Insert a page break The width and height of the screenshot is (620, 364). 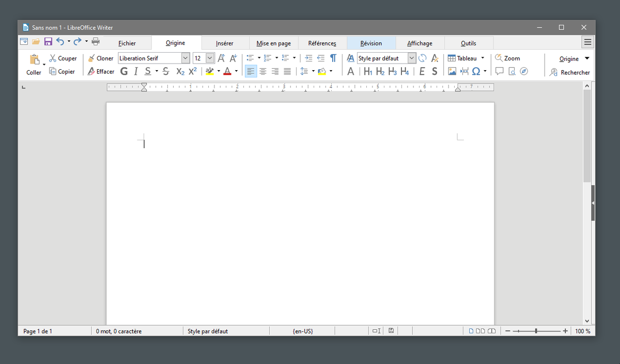click(x=464, y=71)
